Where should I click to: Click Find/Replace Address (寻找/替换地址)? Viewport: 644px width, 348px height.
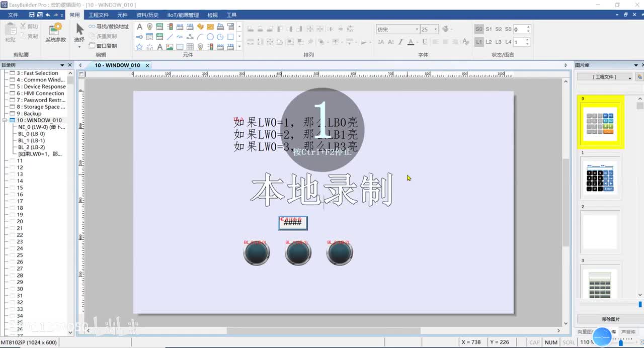click(109, 26)
